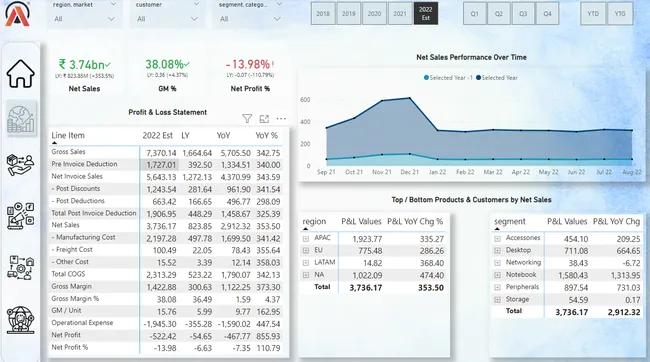Viewport: 650px width, 362px height.
Task: Filter by Q4 quarter button
Action: [548, 14]
